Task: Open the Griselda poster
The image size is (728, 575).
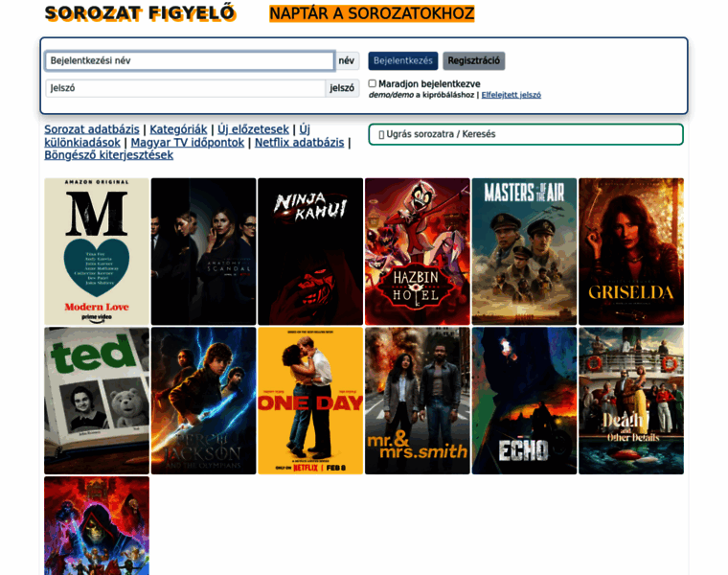Action: pyautogui.click(x=631, y=251)
